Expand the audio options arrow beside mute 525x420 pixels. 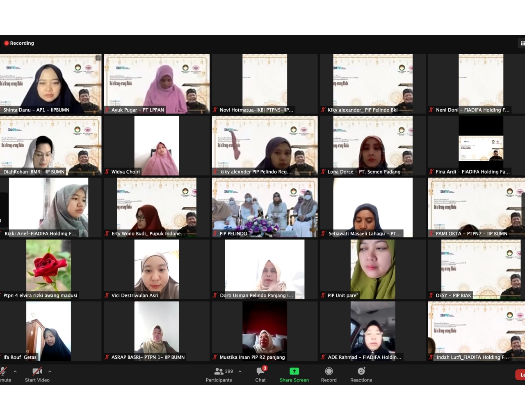[15, 371]
